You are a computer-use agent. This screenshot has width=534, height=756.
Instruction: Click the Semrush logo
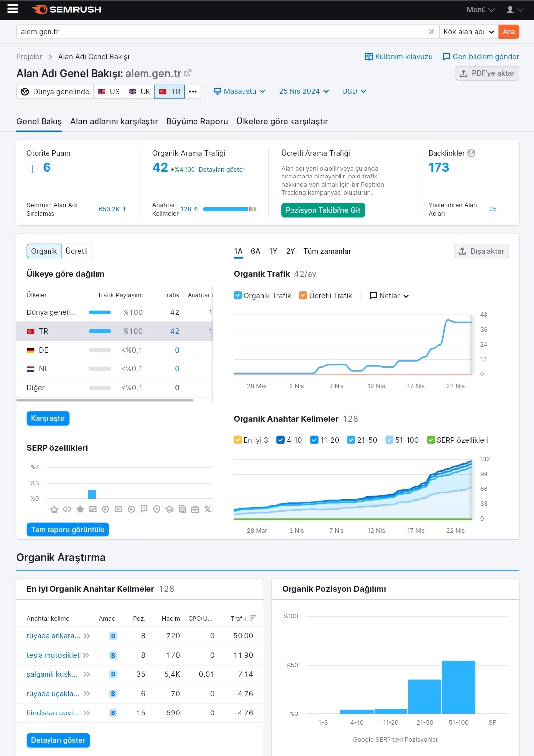coord(67,10)
